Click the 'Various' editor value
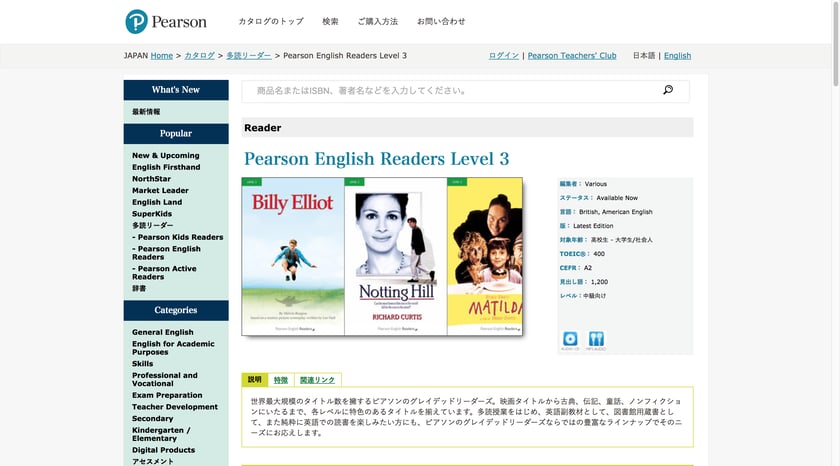 point(596,184)
